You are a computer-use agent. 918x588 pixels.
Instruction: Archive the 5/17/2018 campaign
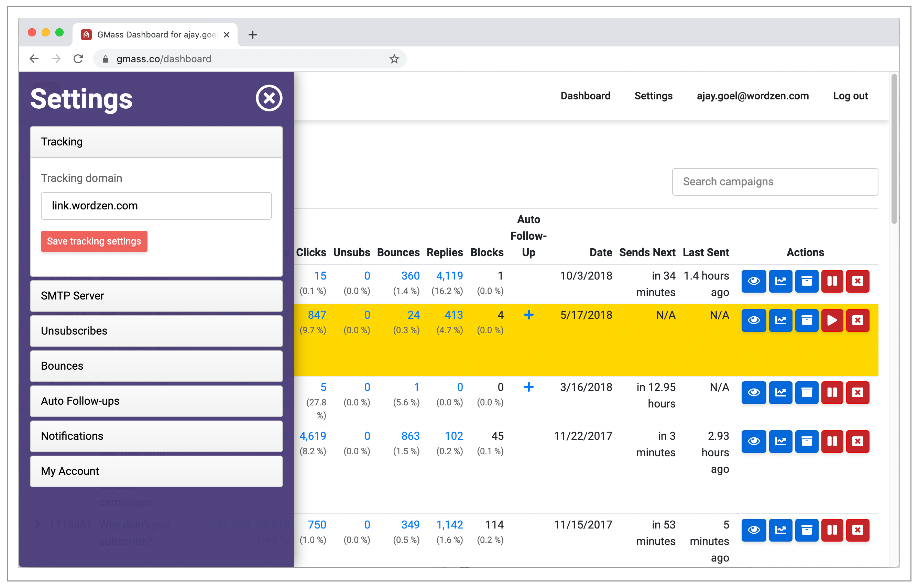click(806, 320)
